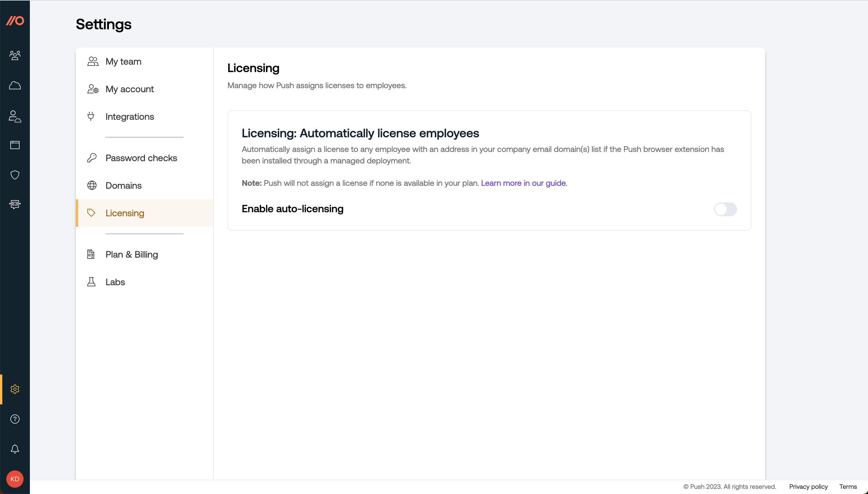Enable the auto-licensing toggle
Image resolution: width=868 pixels, height=494 pixels.
pyautogui.click(x=725, y=210)
